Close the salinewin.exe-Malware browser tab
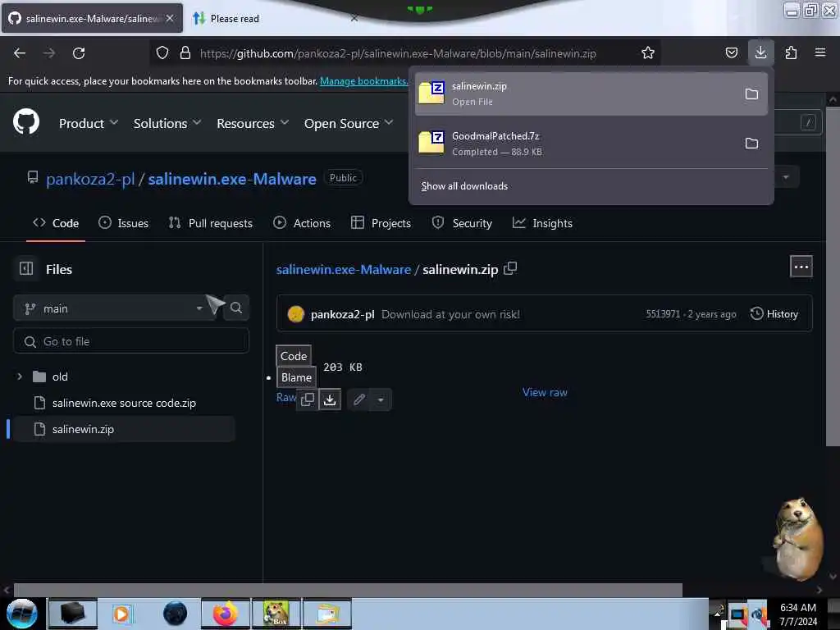840x630 pixels. pyautogui.click(x=170, y=18)
